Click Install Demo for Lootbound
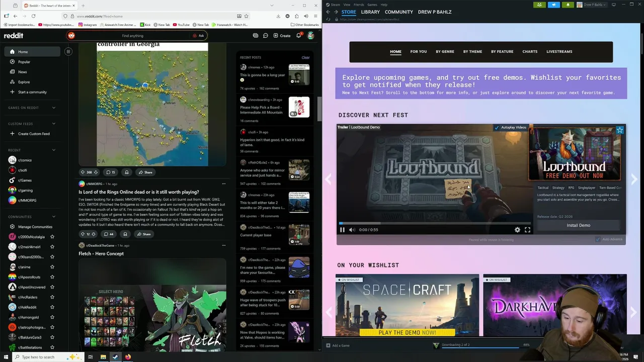The image size is (644, 362). click(x=579, y=225)
